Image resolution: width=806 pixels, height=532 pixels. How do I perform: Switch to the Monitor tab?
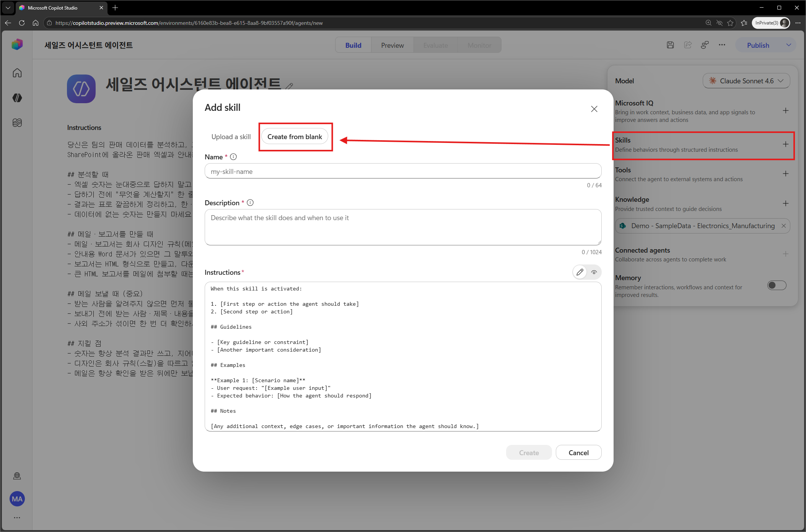point(479,45)
